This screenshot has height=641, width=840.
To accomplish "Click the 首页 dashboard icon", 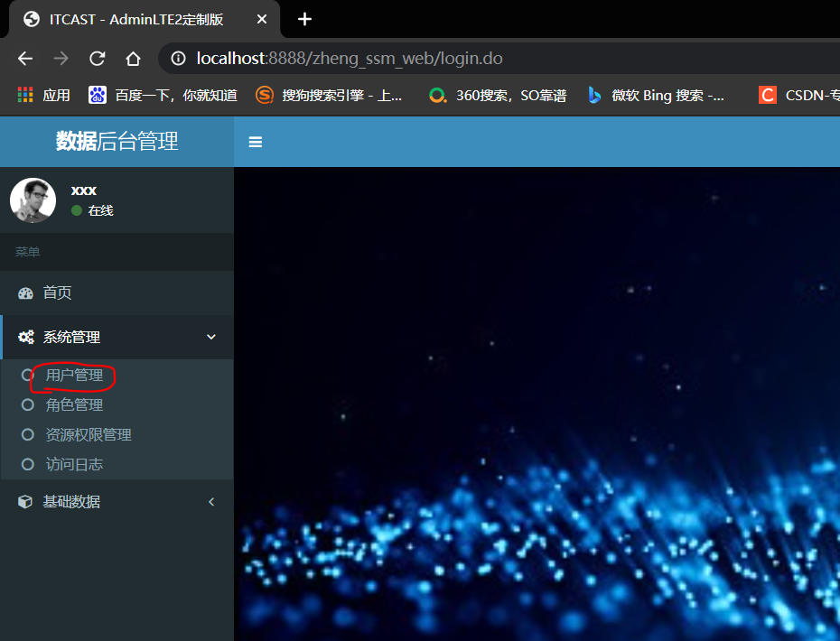I will pos(25,293).
